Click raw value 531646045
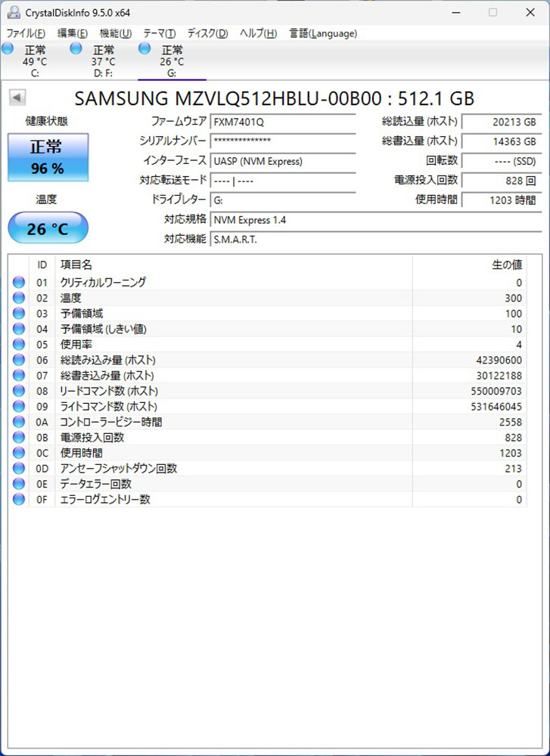Viewport: 550px width, 756px height. point(496,407)
